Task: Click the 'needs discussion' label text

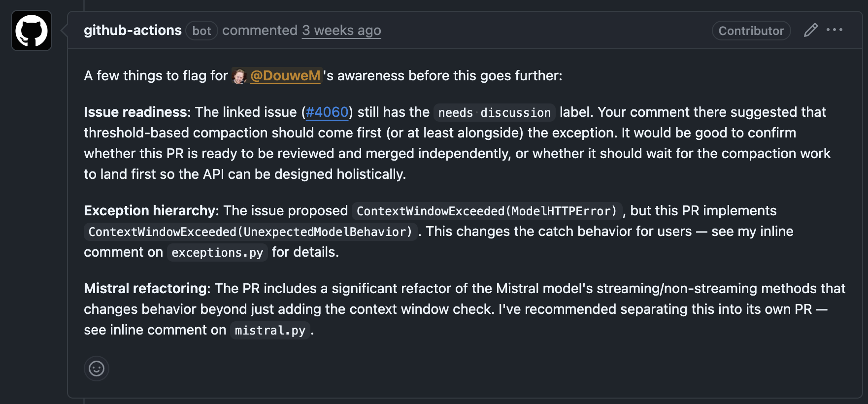Action: coord(494,113)
